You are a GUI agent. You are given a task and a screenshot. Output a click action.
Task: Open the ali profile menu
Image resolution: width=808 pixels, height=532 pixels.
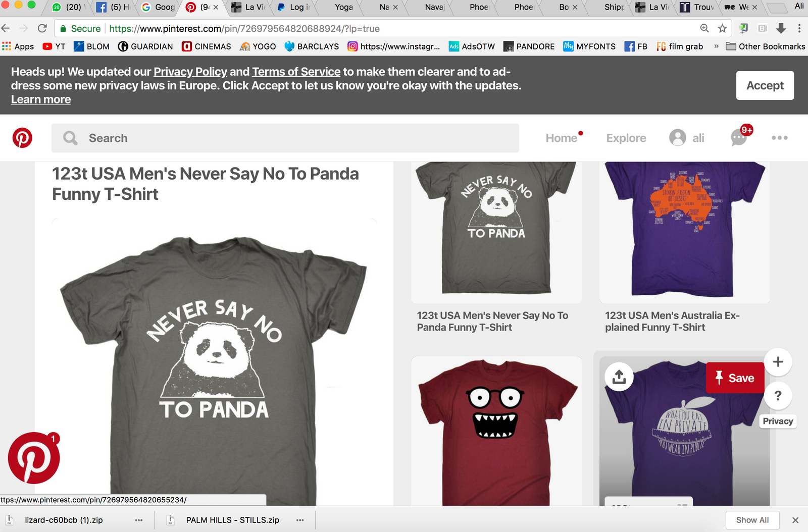(x=687, y=138)
